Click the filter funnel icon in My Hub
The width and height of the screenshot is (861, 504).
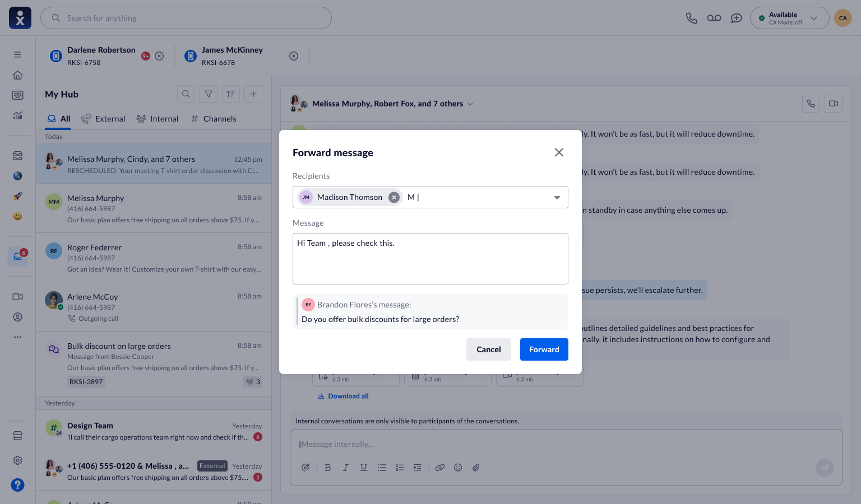(x=209, y=94)
